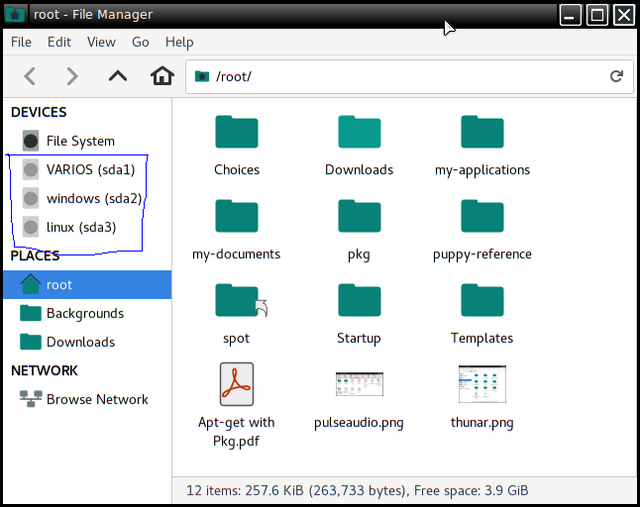Select the my-documents folder icon
This screenshot has width=640, height=507.
point(237,216)
